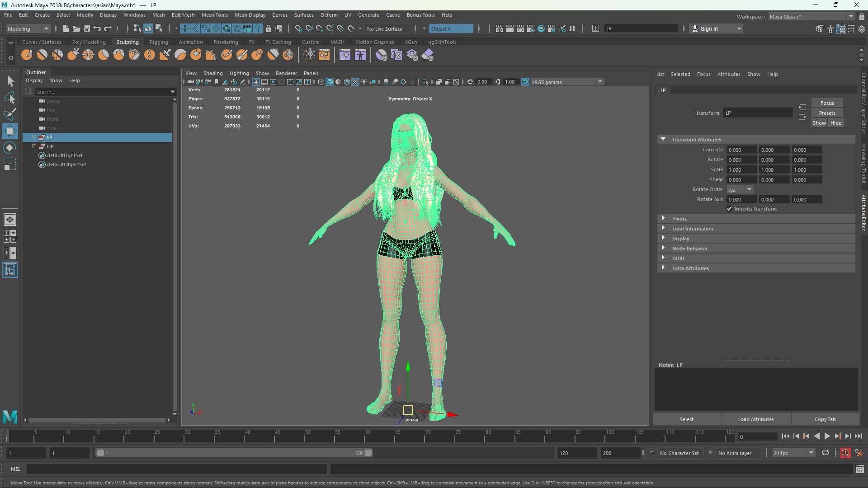
Task: Start IPR render from status line
Action: 520,28
